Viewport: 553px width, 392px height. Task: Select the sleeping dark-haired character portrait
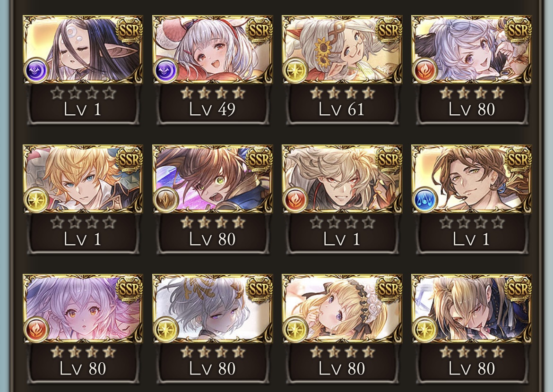pyautogui.click(x=83, y=49)
